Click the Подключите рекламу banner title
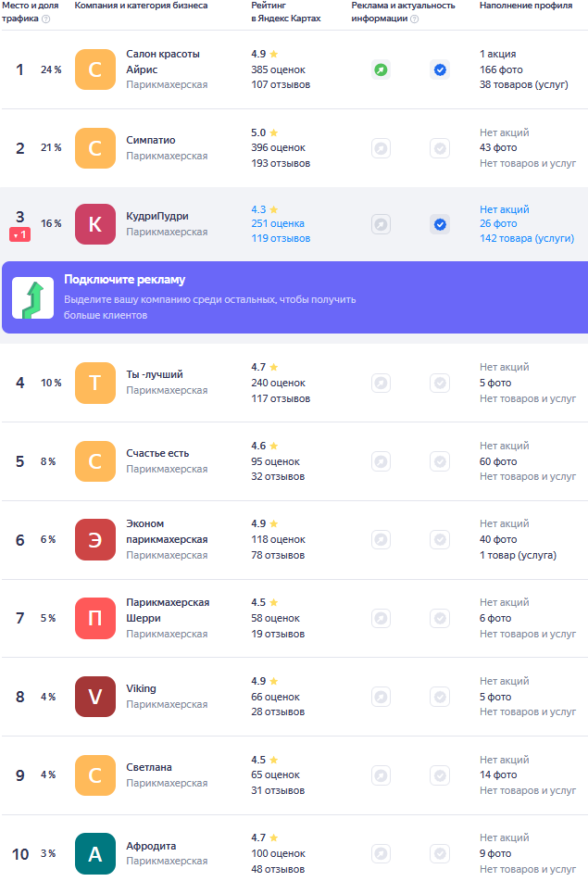The height and width of the screenshot is (894, 588). point(125,280)
